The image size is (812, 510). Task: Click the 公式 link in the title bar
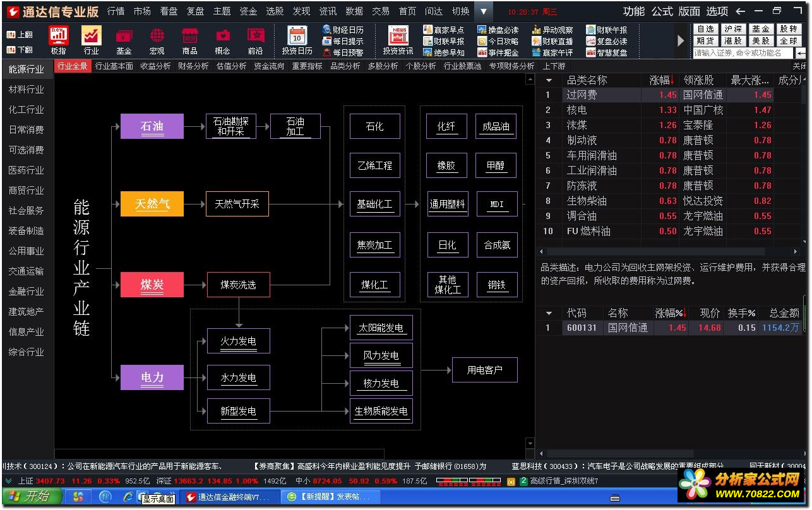(662, 11)
